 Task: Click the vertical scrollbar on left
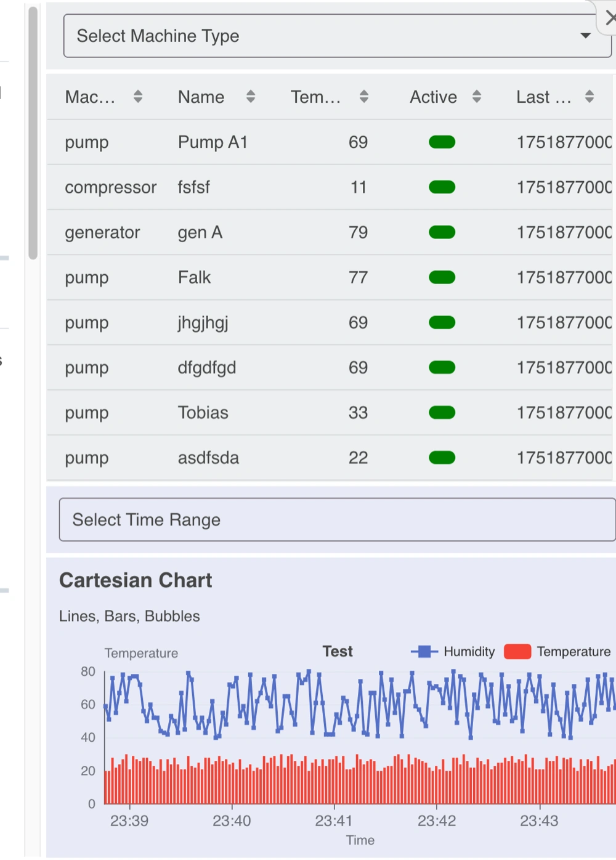coord(33,132)
